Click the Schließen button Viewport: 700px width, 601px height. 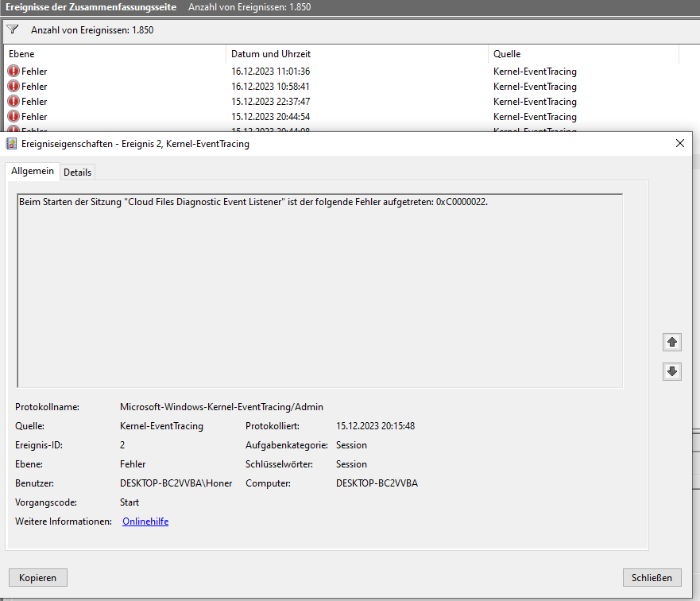click(652, 578)
